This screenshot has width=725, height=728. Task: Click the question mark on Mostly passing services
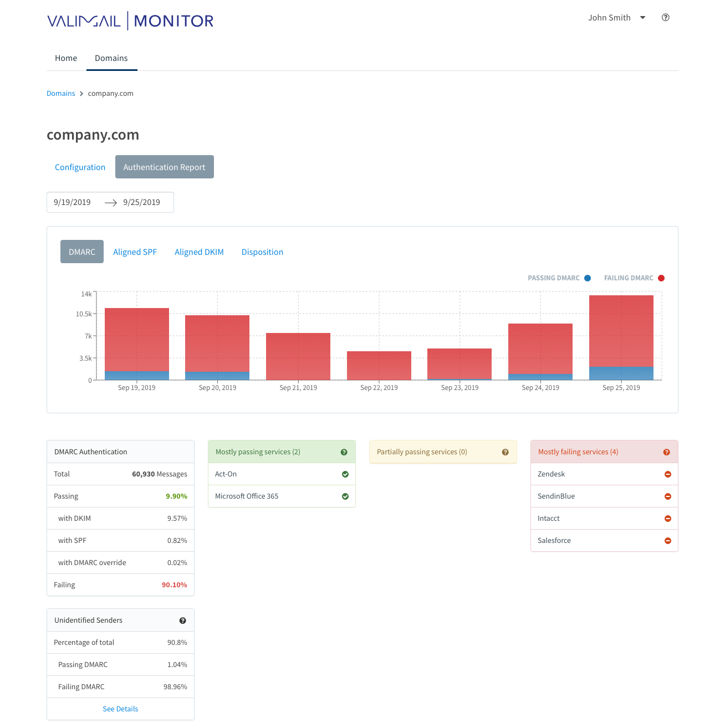click(344, 452)
